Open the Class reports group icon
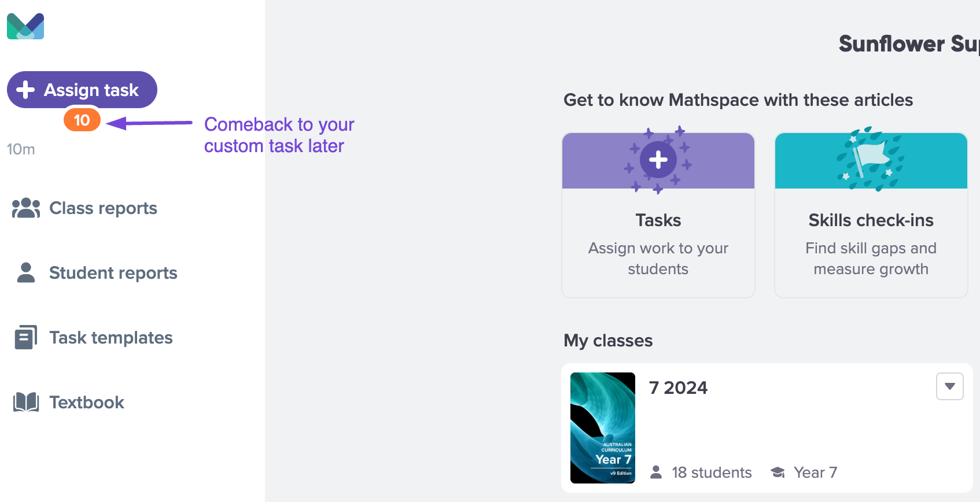980x502 pixels. [26, 208]
